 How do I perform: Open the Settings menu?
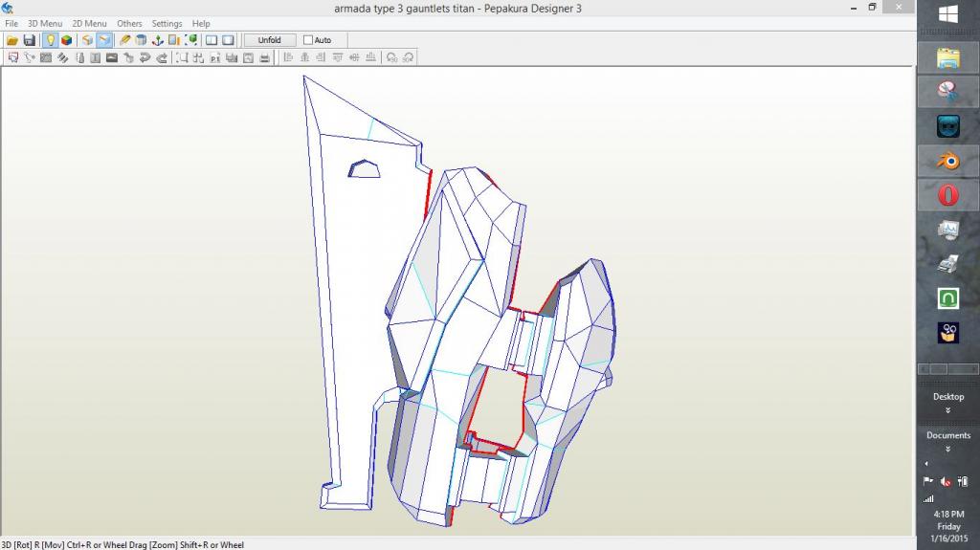click(167, 23)
